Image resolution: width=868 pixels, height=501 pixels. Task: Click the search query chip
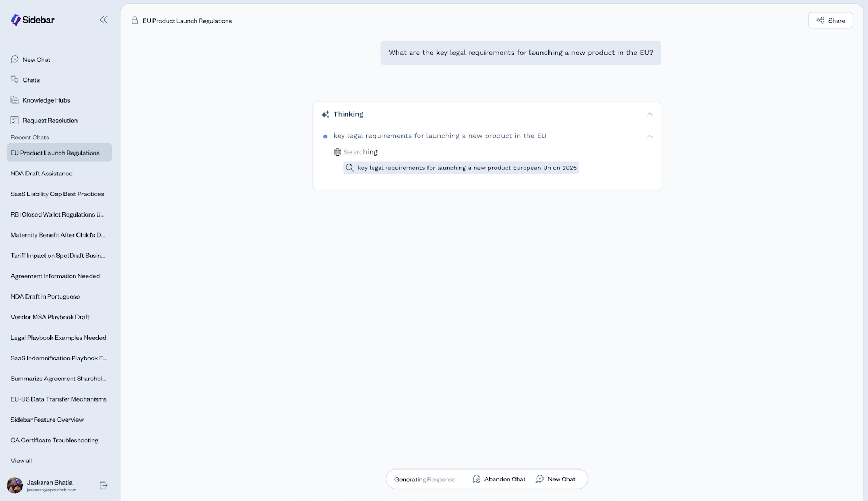coord(461,168)
